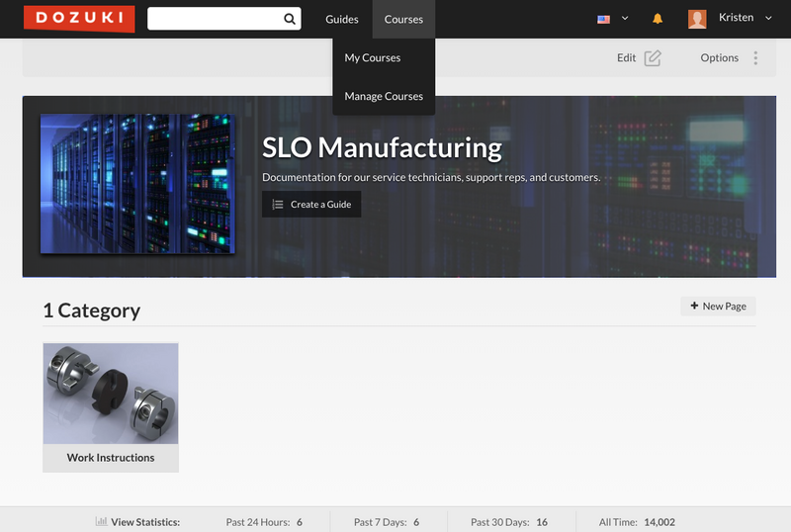Click the Dozuki logo
The width and height of the screenshot is (791, 532).
pyautogui.click(x=79, y=19)
